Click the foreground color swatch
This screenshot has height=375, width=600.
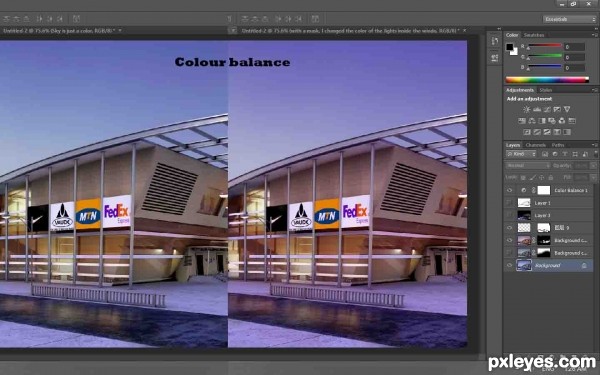[510, 47]
